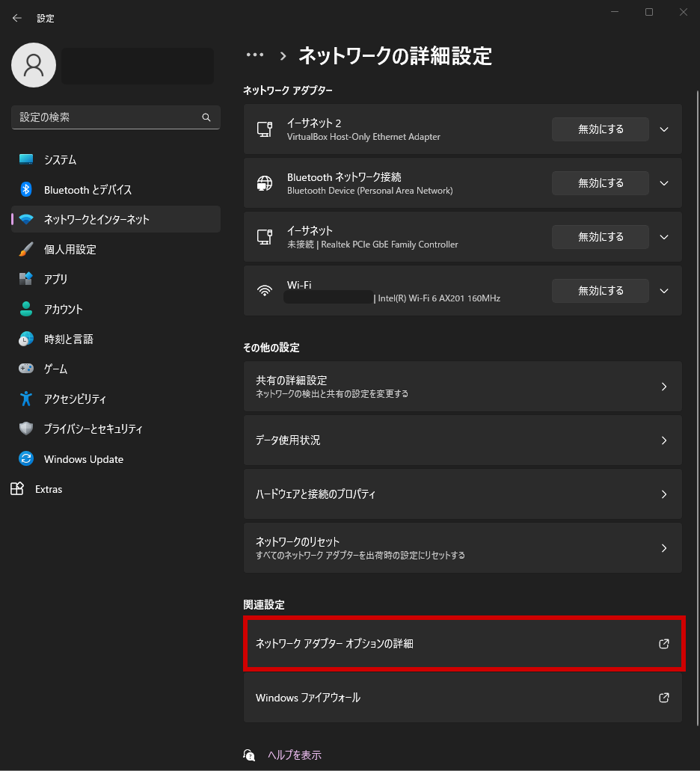Viewport: 700px width, 771px height.
Task: Go to Windows Update in sidebar
Action: tap(83, 459)
